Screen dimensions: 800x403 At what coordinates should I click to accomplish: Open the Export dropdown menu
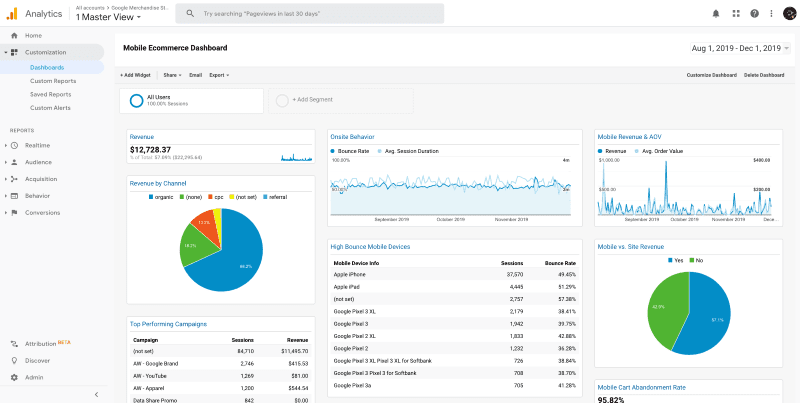coord(218,75)
